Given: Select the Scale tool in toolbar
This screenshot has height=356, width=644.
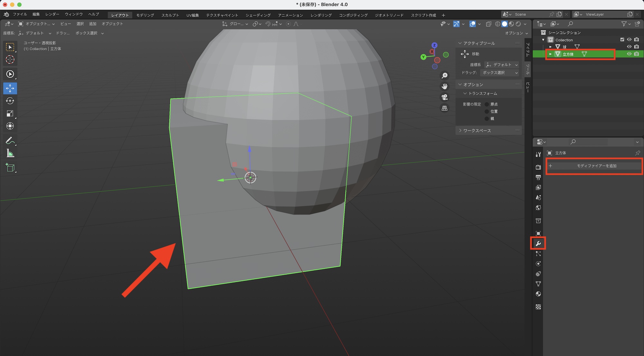Looking at the screenshot, I should point(10,113).
